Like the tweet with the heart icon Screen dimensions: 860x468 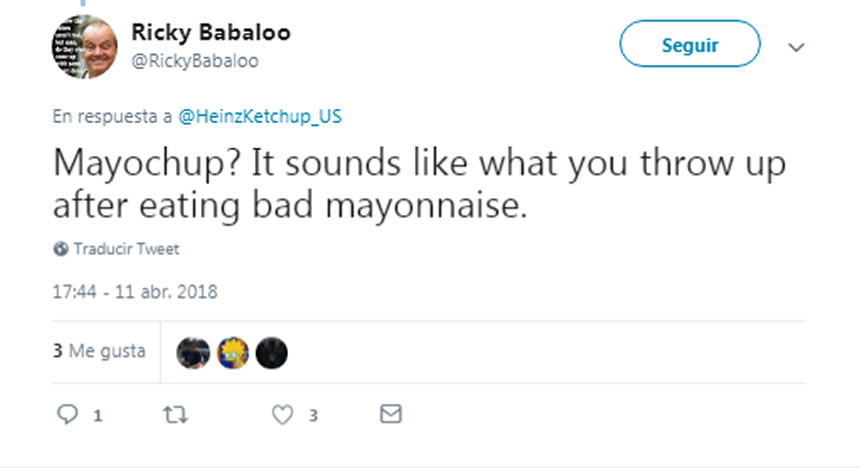coord(284,414)
